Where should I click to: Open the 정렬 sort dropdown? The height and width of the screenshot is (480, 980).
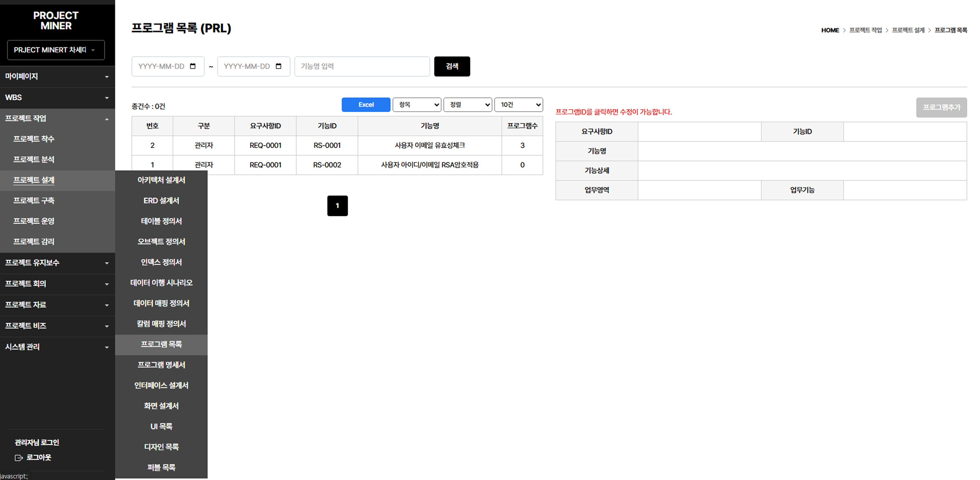[468, 104]
